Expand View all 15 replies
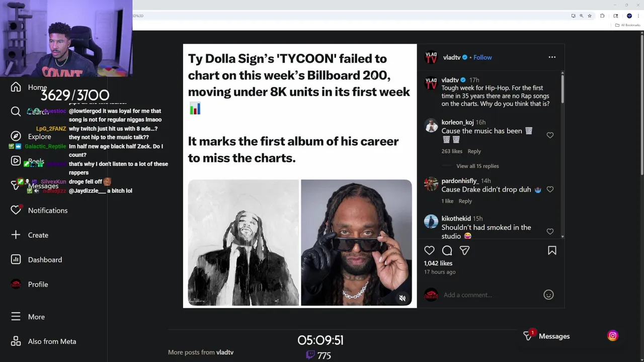The image size is (644, 362). [477, 166]
